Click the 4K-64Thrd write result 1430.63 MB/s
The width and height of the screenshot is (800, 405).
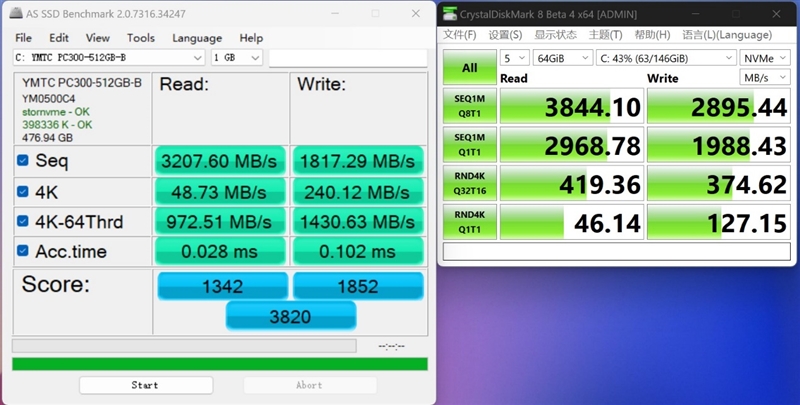coord(358,221)
